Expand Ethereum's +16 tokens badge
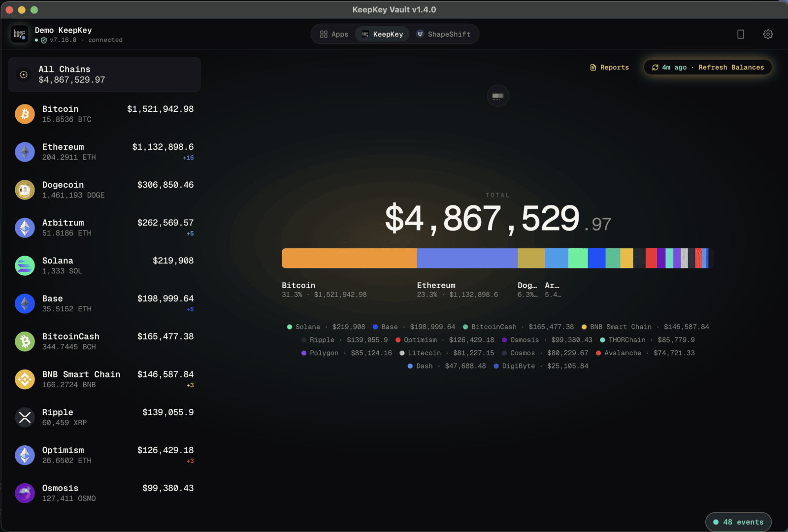The width and height of the screenshot is (788, 532). point(188,158)
